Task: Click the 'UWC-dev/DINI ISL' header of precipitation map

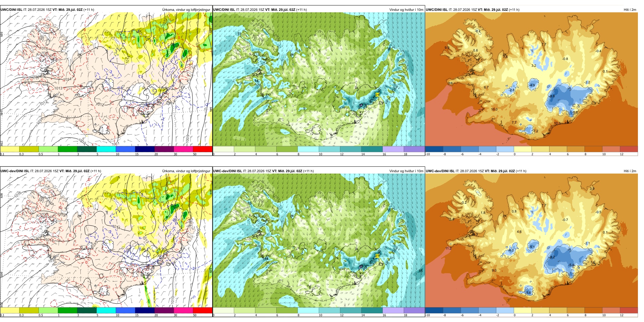Action: point(15,171)
